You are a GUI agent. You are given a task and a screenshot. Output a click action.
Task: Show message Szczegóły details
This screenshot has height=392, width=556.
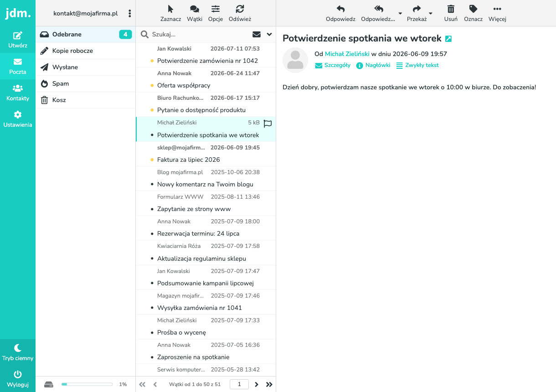tap(333, 65)
